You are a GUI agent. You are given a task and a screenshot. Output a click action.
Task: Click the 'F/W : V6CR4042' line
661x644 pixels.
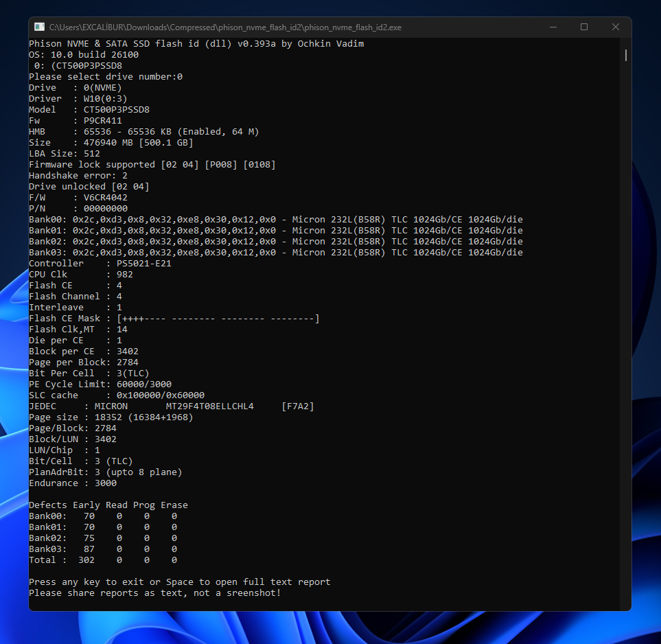[78, 197]
